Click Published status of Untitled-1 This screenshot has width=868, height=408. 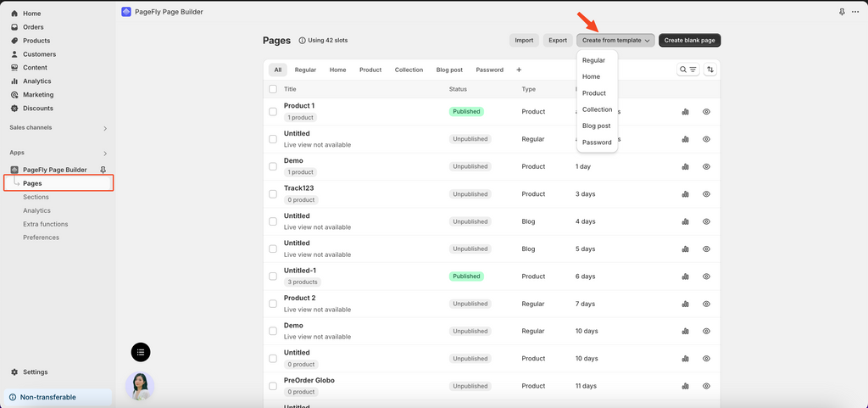(466, 277)
